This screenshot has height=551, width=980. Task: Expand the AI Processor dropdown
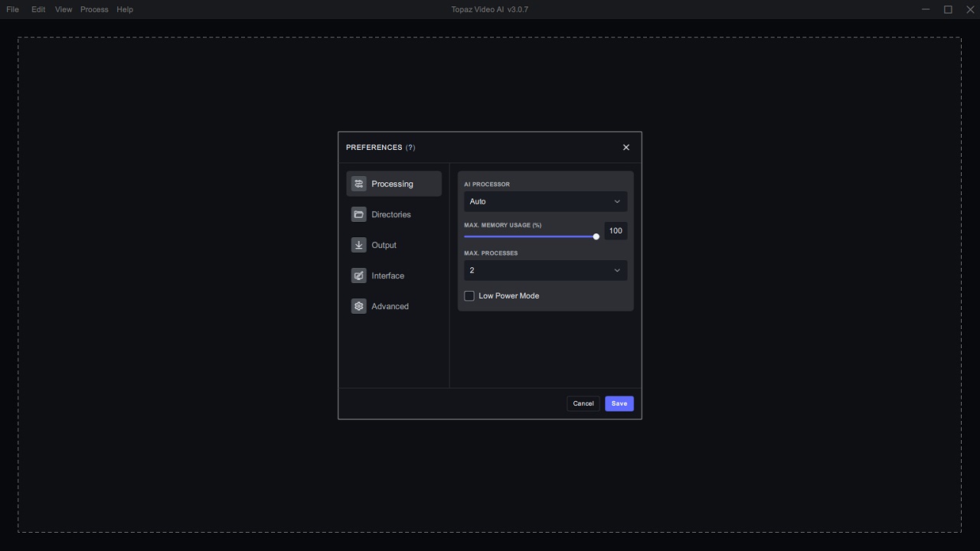(x=545, y=201)
